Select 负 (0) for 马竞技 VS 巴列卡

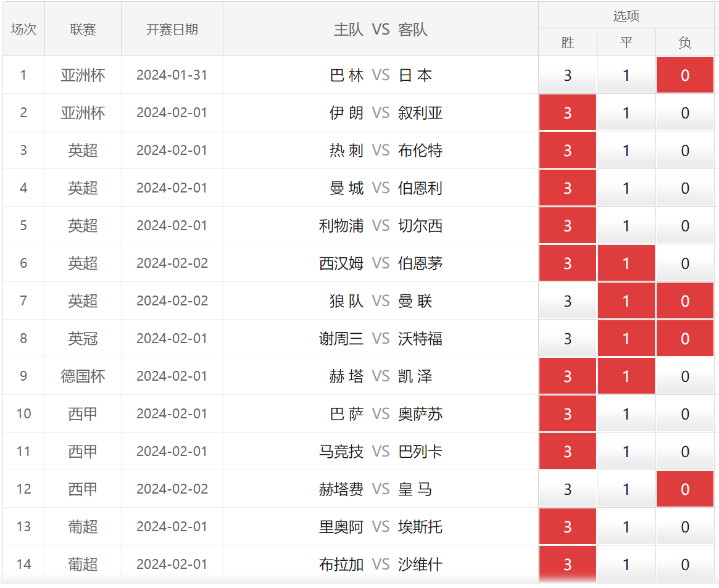(685, 451)
